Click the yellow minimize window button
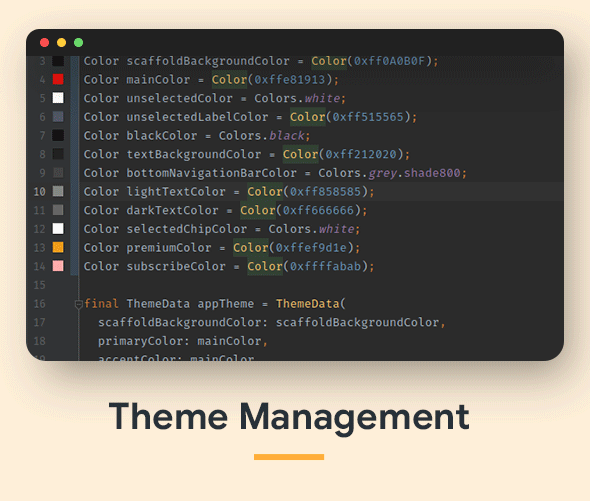 [x=61, y=43]
